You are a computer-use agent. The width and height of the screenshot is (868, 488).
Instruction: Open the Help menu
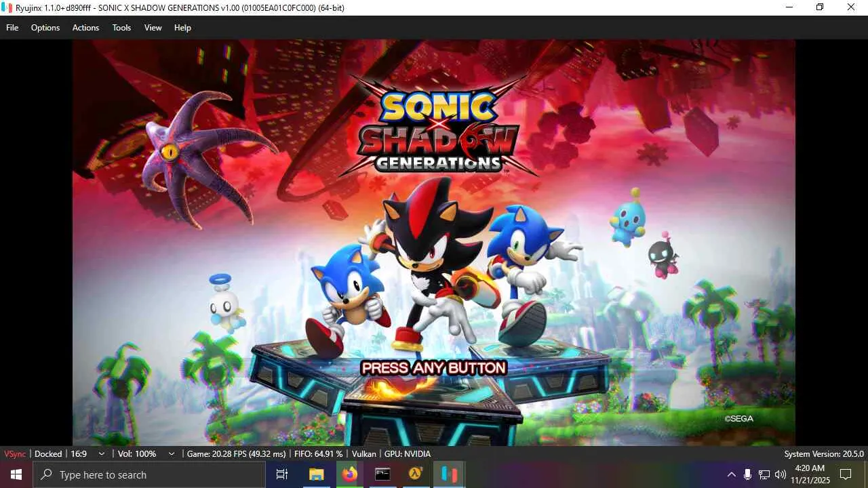point(182,28)
